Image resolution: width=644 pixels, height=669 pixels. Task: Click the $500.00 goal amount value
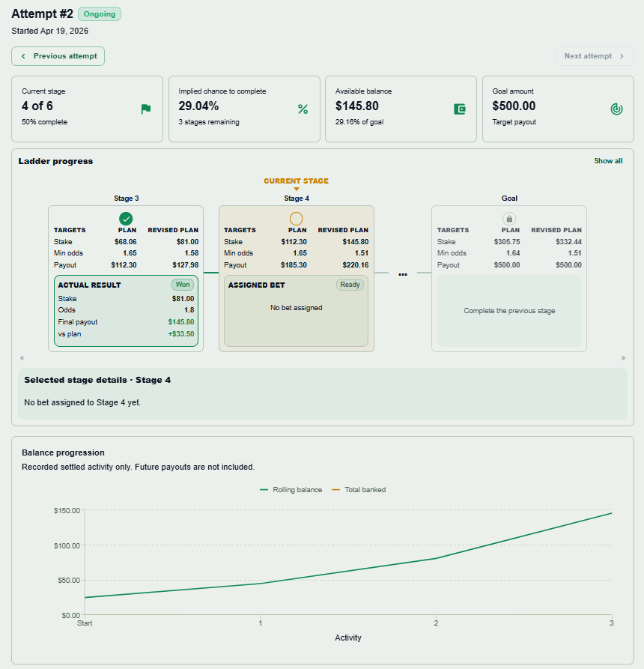click(514, 106)
